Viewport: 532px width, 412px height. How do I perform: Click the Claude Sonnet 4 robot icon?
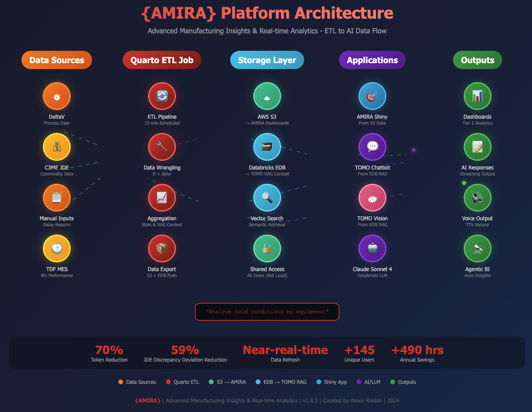372,248
